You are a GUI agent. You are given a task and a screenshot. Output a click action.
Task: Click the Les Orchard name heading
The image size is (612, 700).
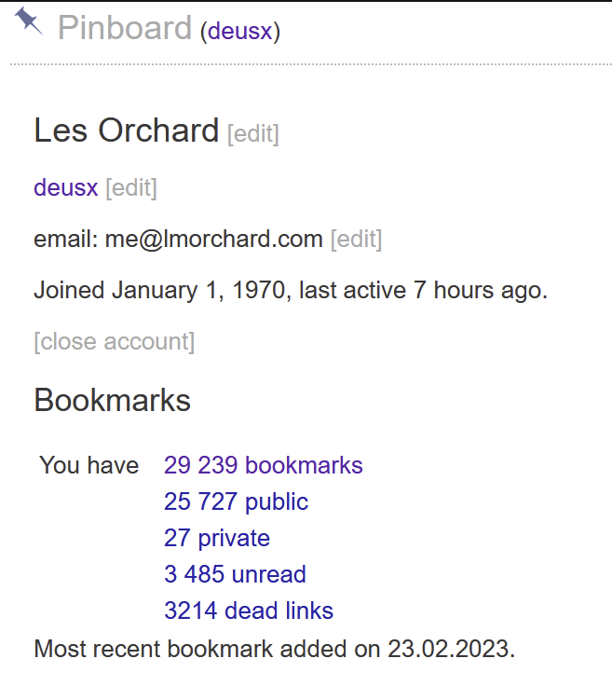click(127, 130)
